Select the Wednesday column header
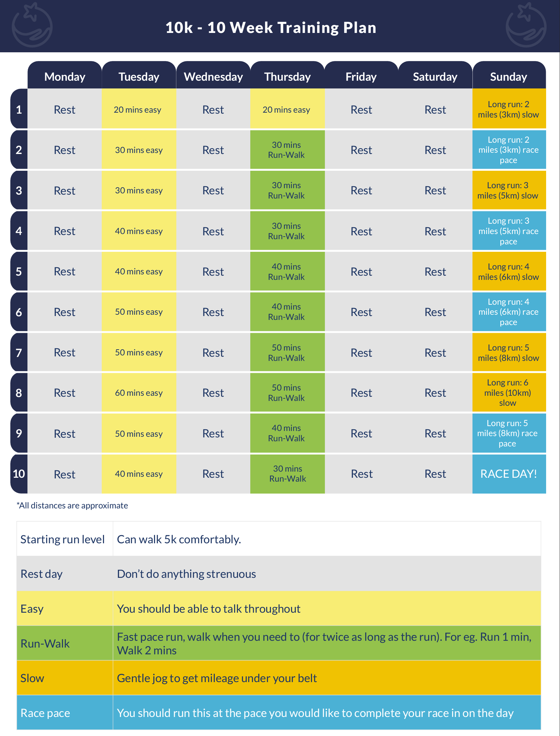560x736 pixels. 213,77
